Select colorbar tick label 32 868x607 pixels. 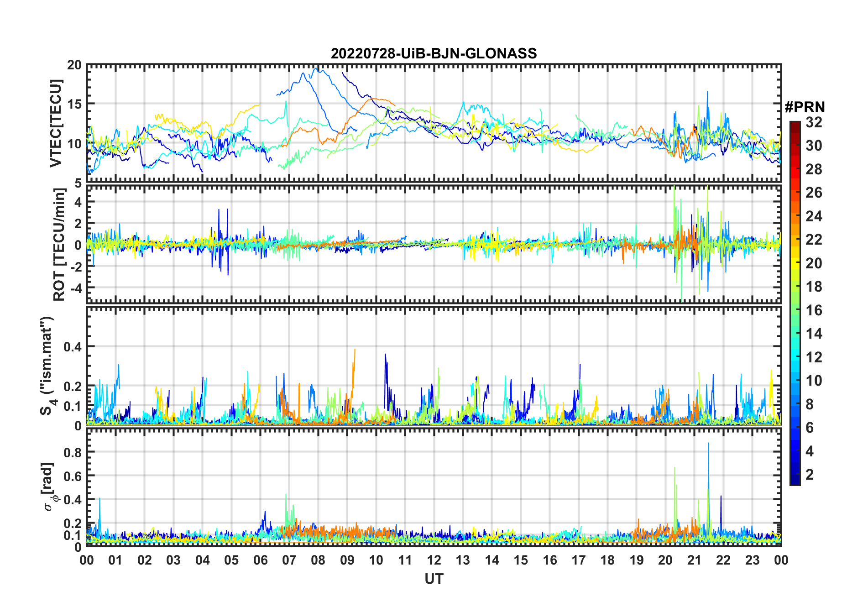pos(814,122)
